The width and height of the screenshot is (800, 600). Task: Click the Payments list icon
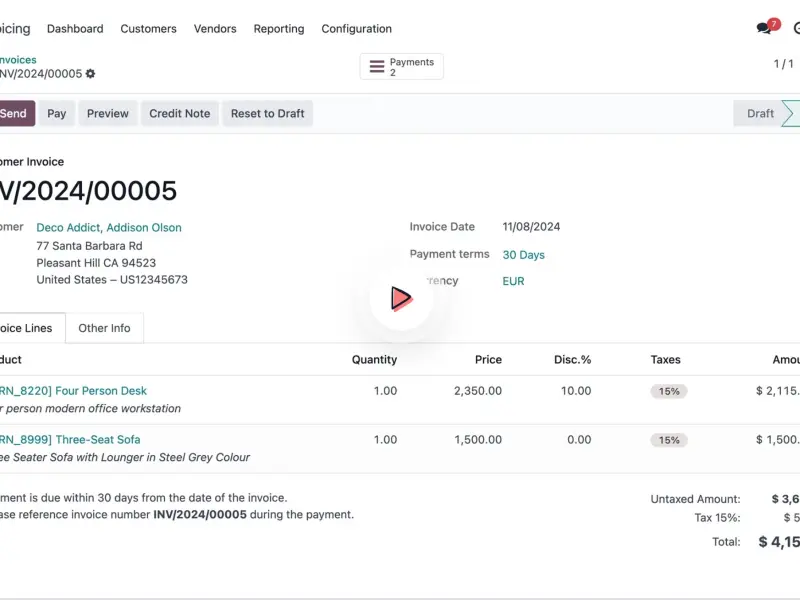click(377, 67)
